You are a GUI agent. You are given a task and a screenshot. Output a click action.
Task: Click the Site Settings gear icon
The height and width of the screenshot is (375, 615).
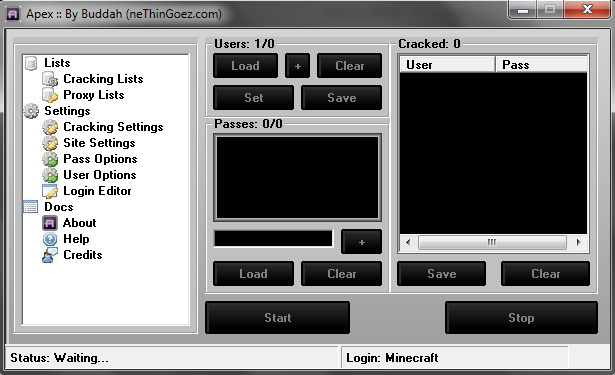50,143
